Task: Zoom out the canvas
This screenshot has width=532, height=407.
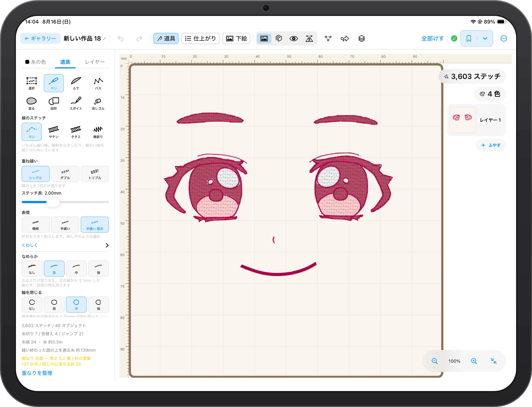Action: (435, 361)
